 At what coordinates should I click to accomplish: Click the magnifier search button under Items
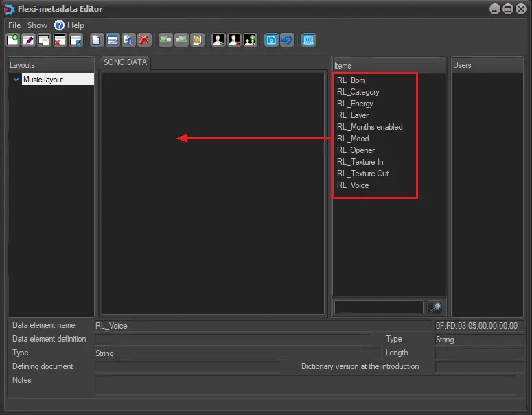point(435,307)
